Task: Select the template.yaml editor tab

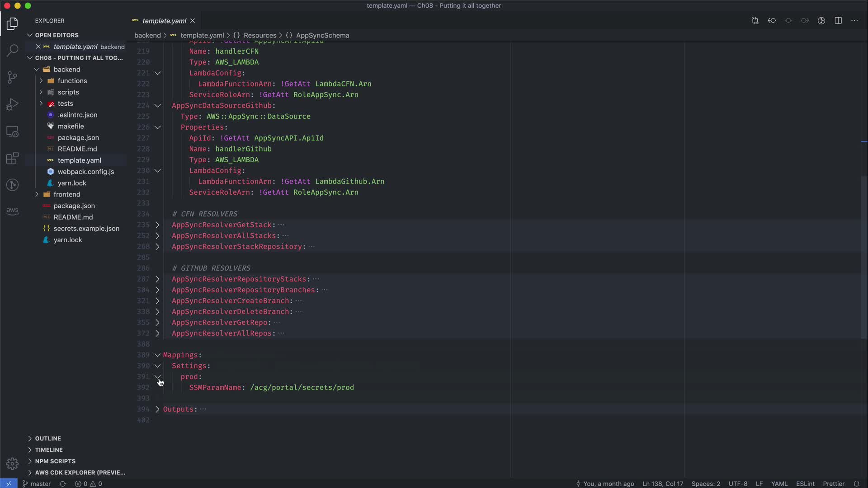Action: [x=164, y=21]
